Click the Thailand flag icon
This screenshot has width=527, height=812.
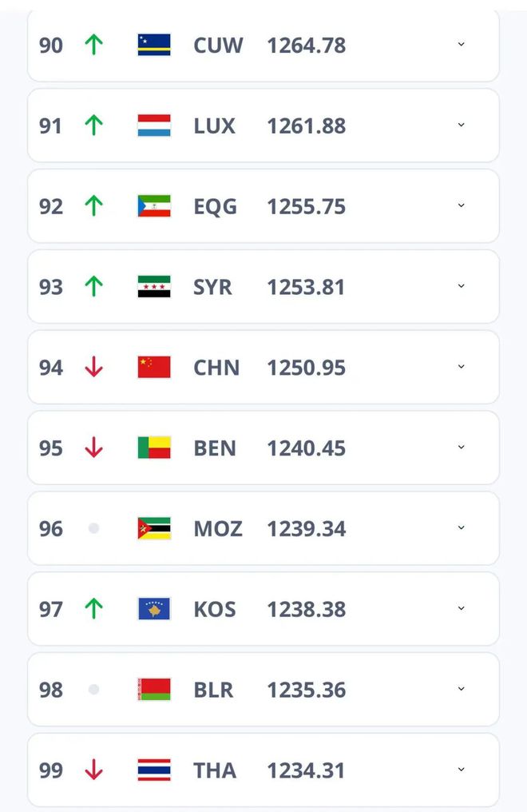[154, 770]
